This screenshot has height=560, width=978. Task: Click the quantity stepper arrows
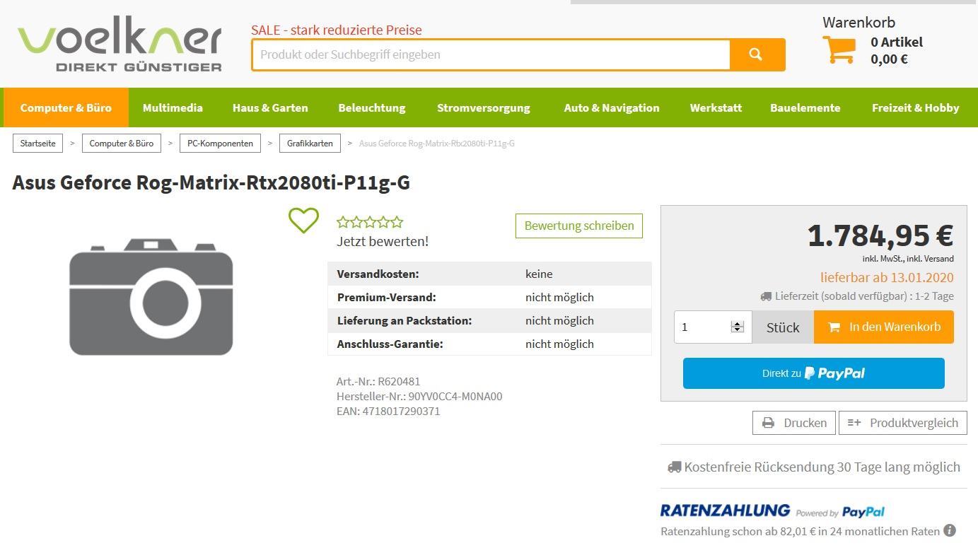pos(738,327)
